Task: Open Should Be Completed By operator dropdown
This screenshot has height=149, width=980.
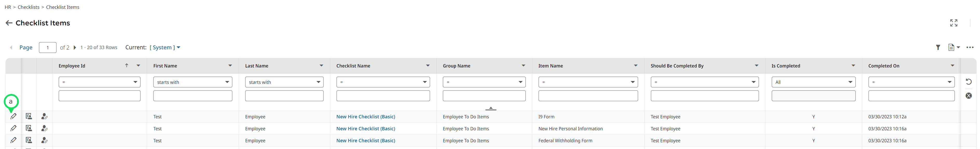Action: point(705,82)
